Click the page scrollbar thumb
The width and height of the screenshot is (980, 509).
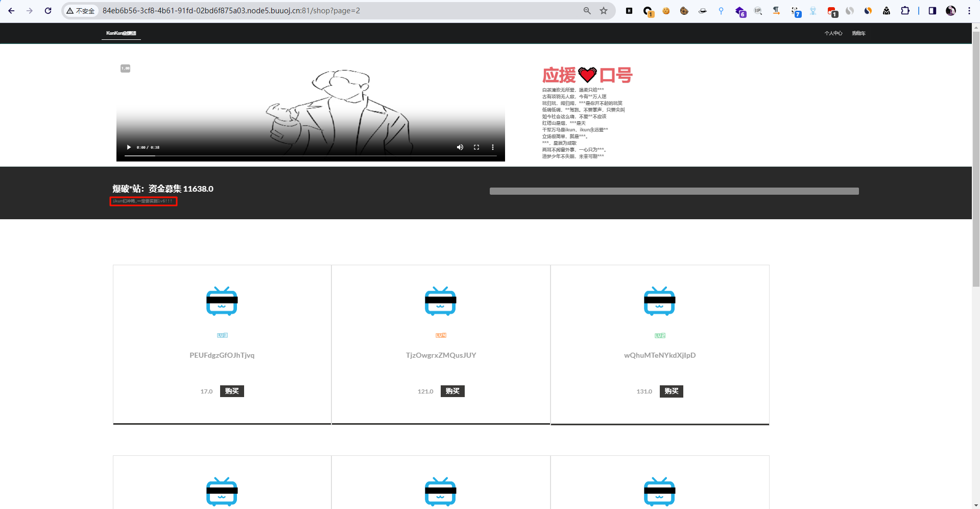coord(976,158)
